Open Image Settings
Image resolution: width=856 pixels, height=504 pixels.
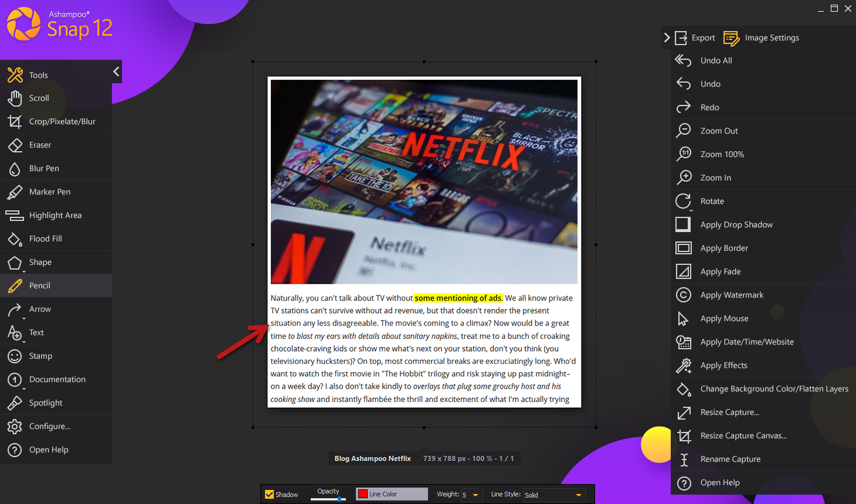click(769, 38)
